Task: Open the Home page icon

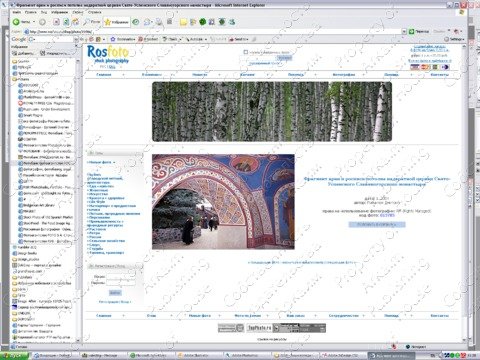Action: coord(76,22)
